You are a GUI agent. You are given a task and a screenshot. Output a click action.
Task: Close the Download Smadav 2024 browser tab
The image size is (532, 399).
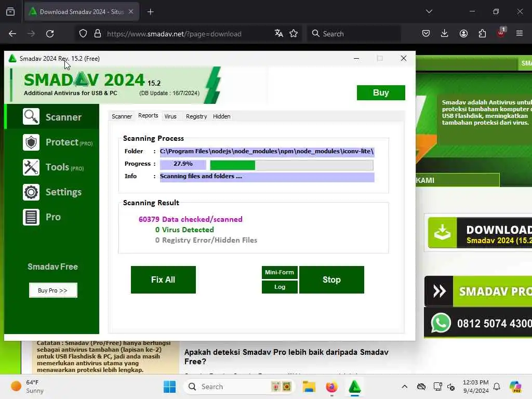coord(131,11)
